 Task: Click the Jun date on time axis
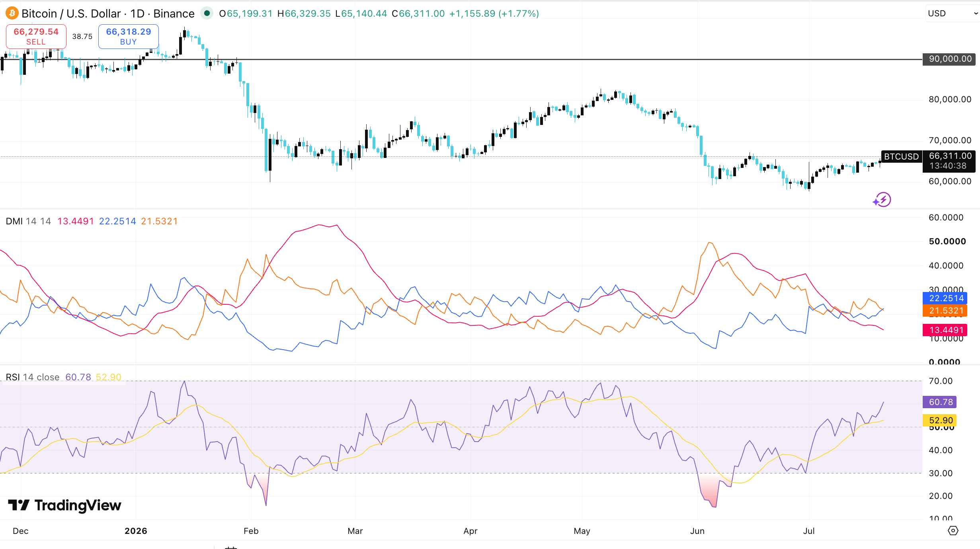[x=697, y=531]
